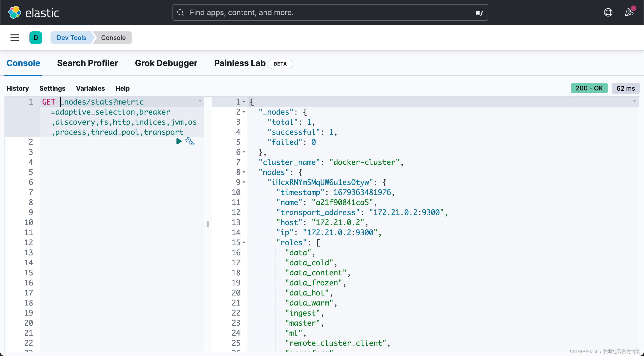The image size is (644, 356).
Task: Open the newsfeed notifications icon
Action: (x=629, y=12)
